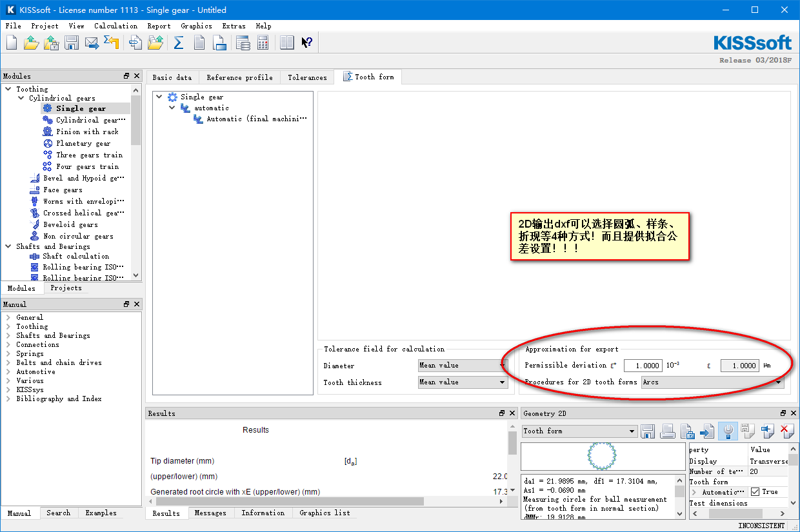Open the project folder icon in the main toolbar
800x532 pixels.
click(x=155, y=43)
